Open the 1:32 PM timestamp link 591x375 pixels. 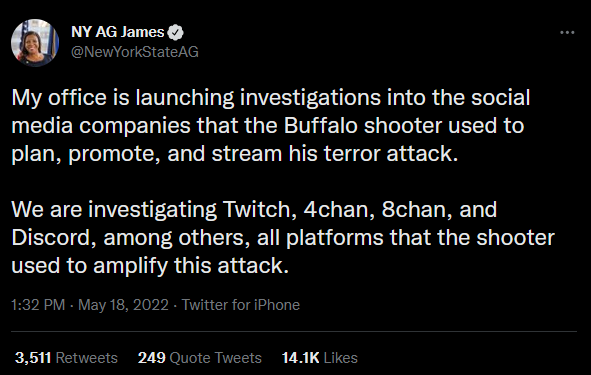pyautogui.click(x=38, y=305)
